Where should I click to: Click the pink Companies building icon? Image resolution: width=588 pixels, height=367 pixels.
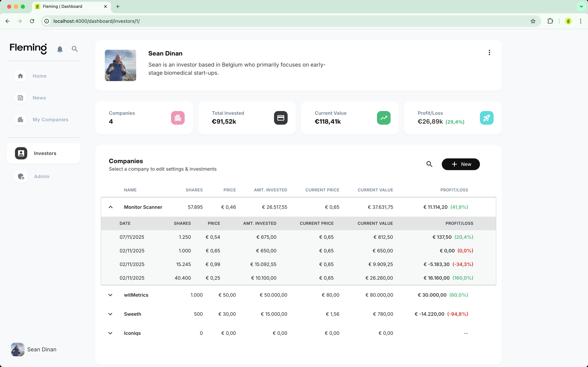(x=178, y=118)
